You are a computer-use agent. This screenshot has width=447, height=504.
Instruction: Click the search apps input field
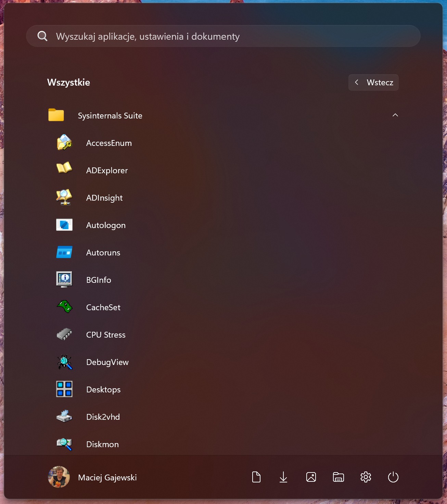coord(223,36)
